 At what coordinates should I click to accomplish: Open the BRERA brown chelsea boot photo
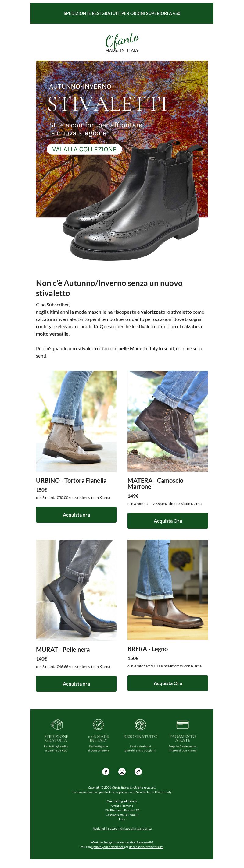(x=168, y=590)
